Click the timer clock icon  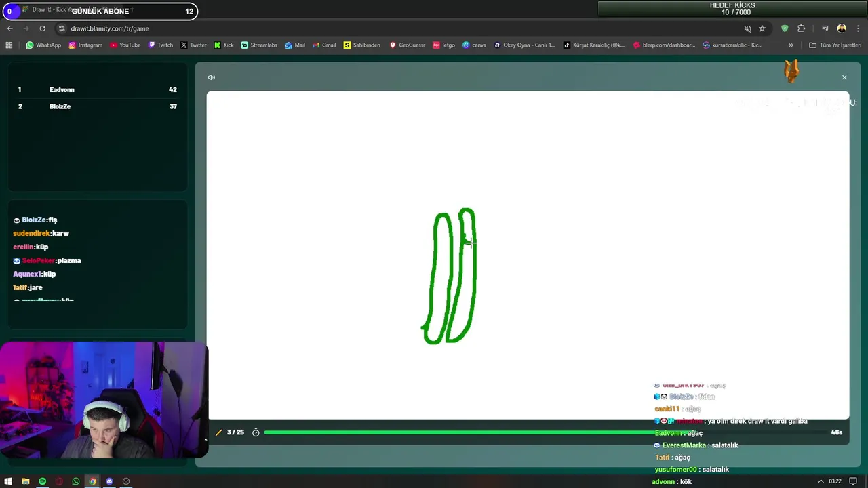tap(256, 432)
